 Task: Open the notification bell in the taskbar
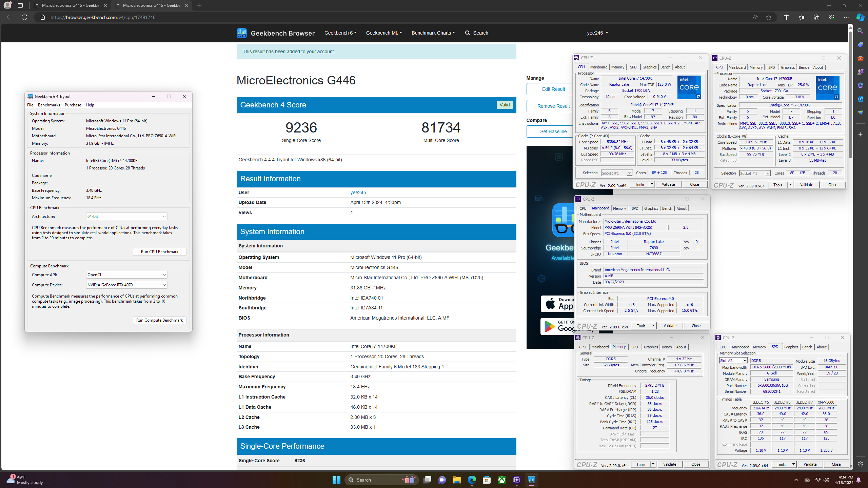(859, 480)
